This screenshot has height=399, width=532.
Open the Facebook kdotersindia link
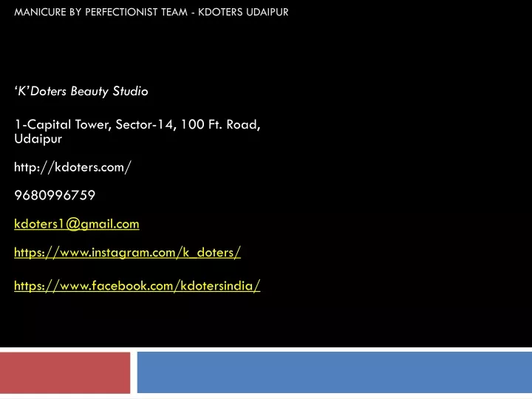tap(137, 286)
